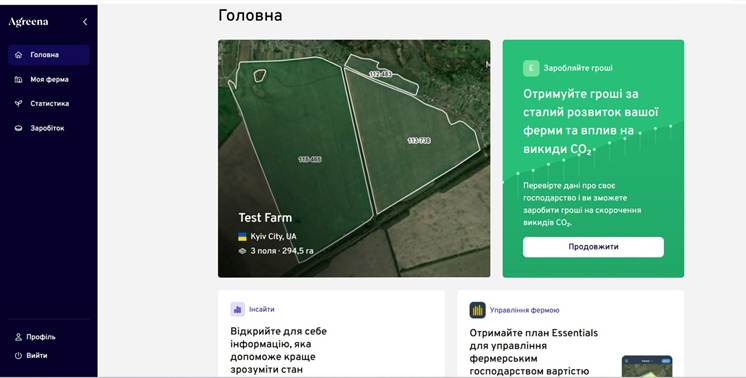746x378 pixels.
Task: Click the 3 поля · 294,5 га text
Action: click(x=282, y=251)
